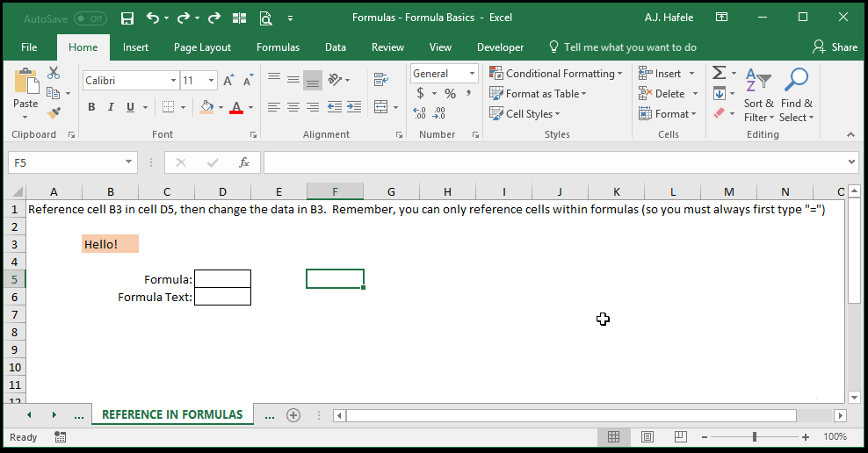Click the Merge & Center icon
Viewport: 868px width, 453px height.
point(381,107)
